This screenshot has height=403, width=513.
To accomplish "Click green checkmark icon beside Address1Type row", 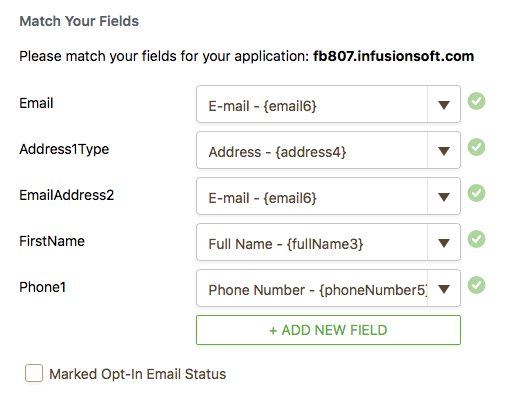I will (x=476, y=147).
